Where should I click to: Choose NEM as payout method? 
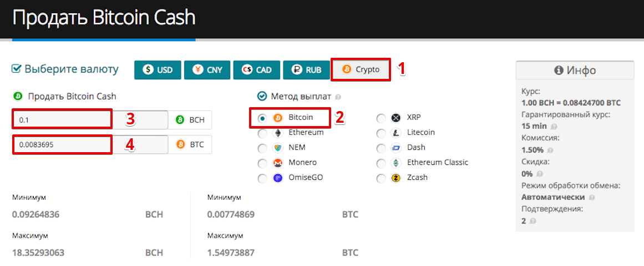coord(262,148)
